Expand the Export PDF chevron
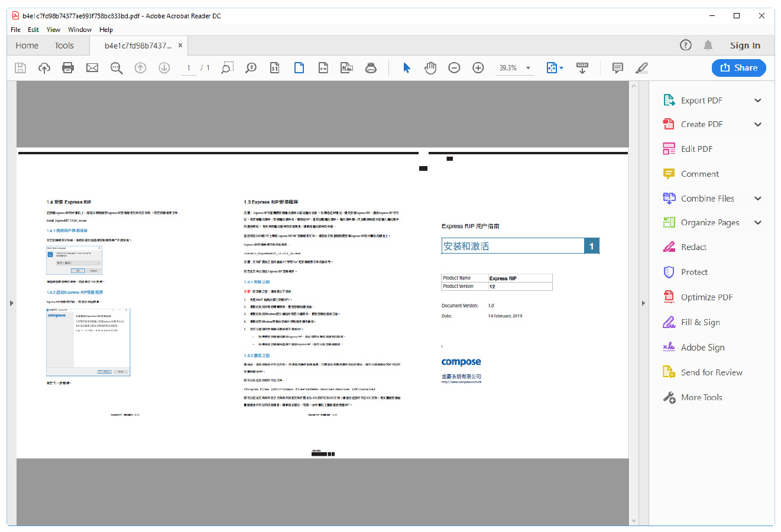This screenshot has width=781, height=532. tap(758, 100)
